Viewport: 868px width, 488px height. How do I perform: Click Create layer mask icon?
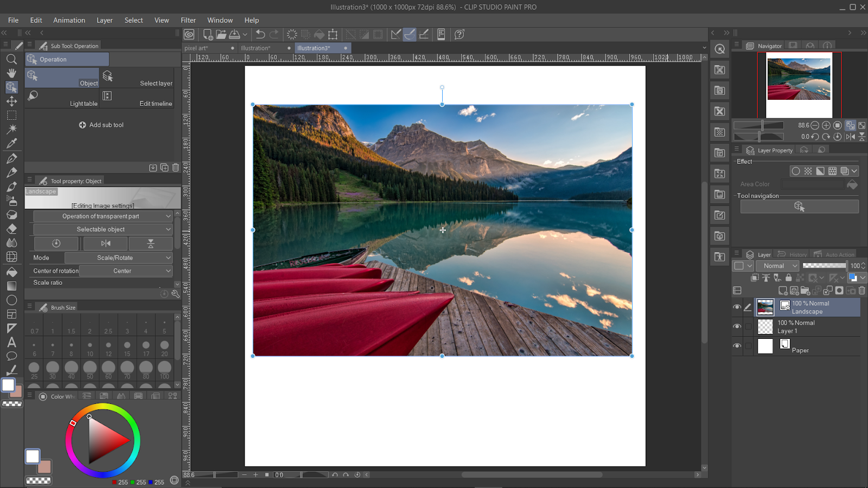[839, 291]
